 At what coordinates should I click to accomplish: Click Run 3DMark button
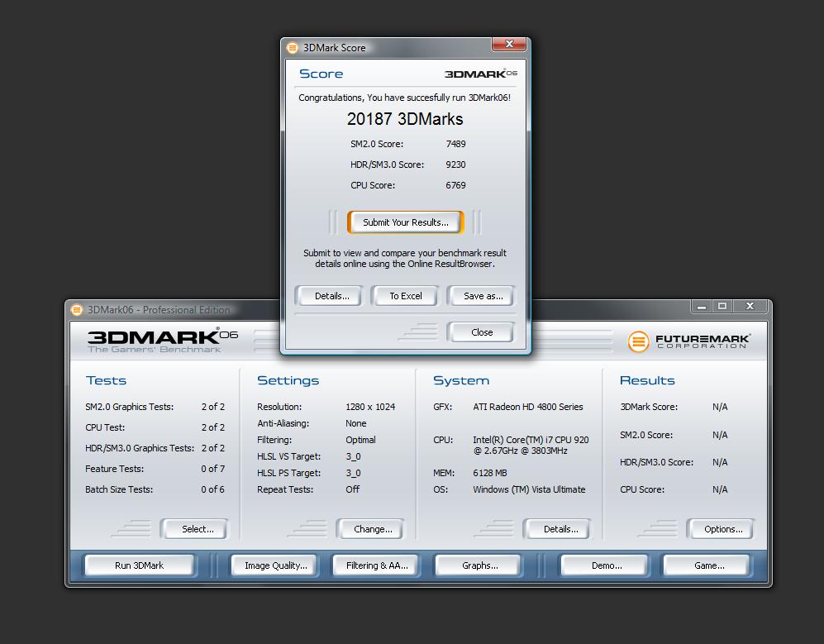(139, 565)
